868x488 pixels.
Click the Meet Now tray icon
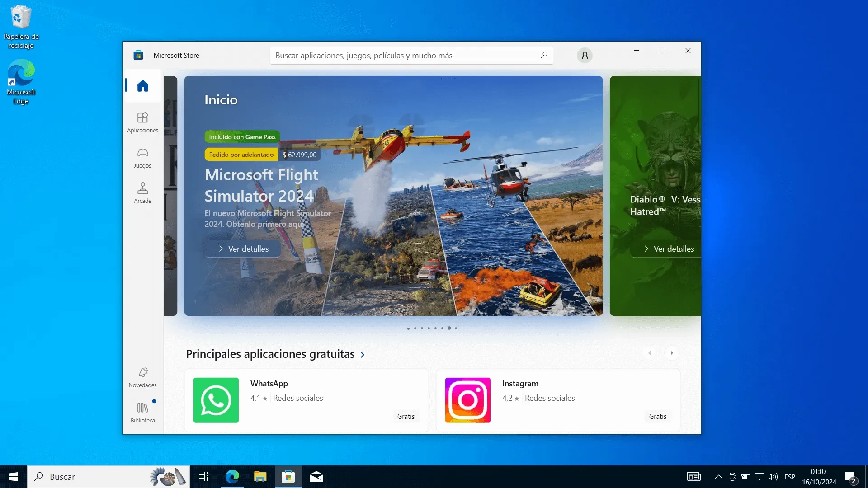(x=732, y=477)
